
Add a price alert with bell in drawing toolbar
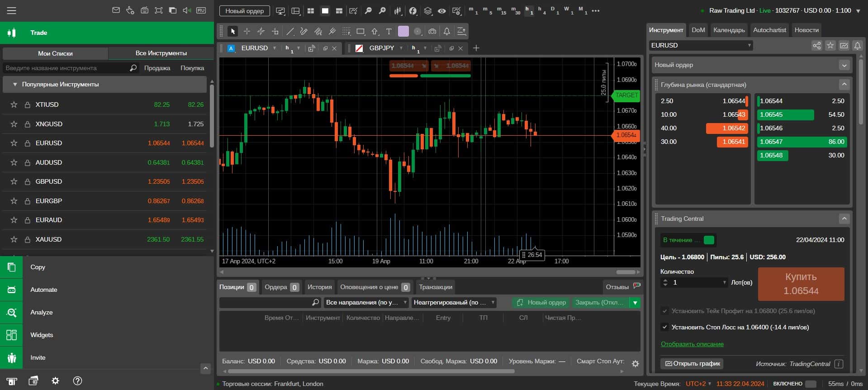coord(446,31)
